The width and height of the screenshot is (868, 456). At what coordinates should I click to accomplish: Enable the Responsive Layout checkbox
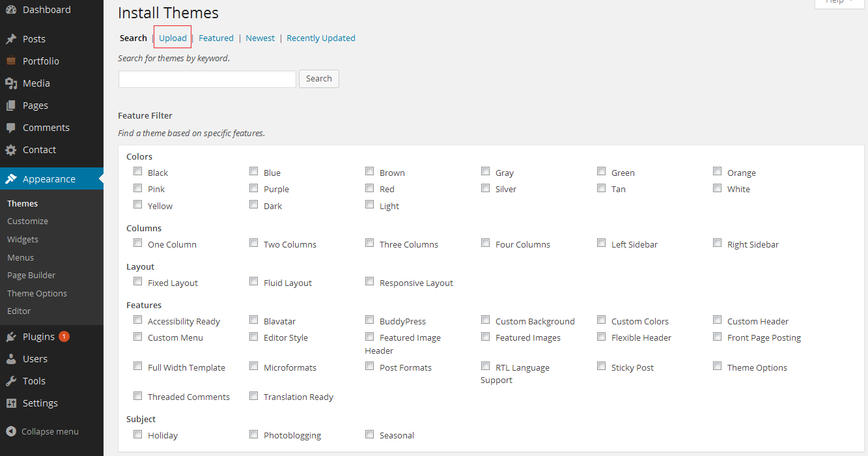click(x=369, y=282)
